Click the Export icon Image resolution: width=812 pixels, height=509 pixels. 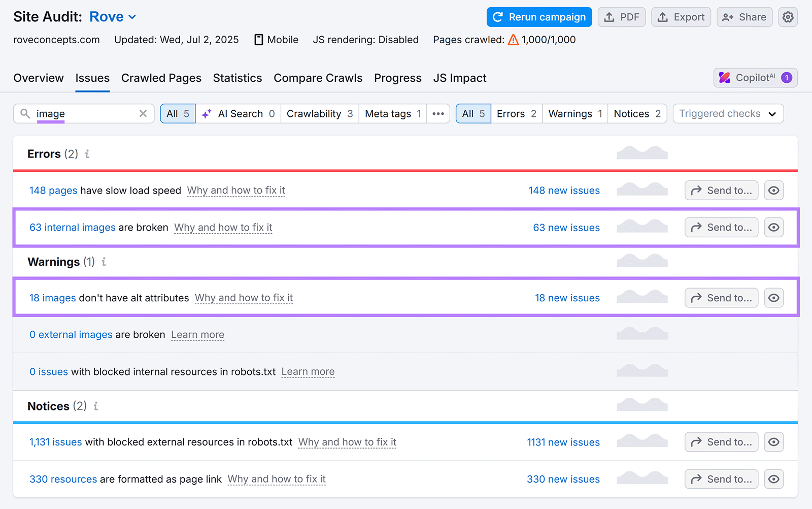(x=681, y=17)
